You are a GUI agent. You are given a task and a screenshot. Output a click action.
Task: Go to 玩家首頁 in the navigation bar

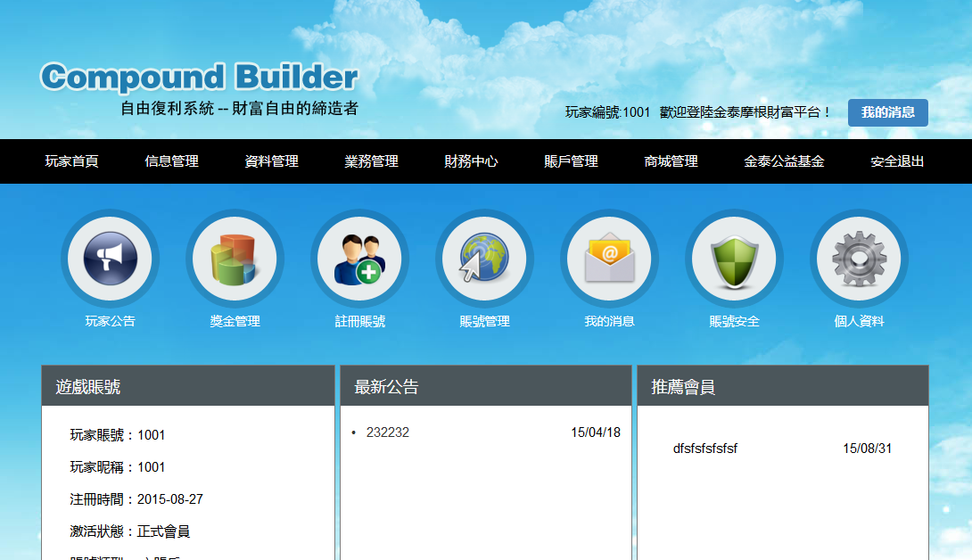(72, 161)
